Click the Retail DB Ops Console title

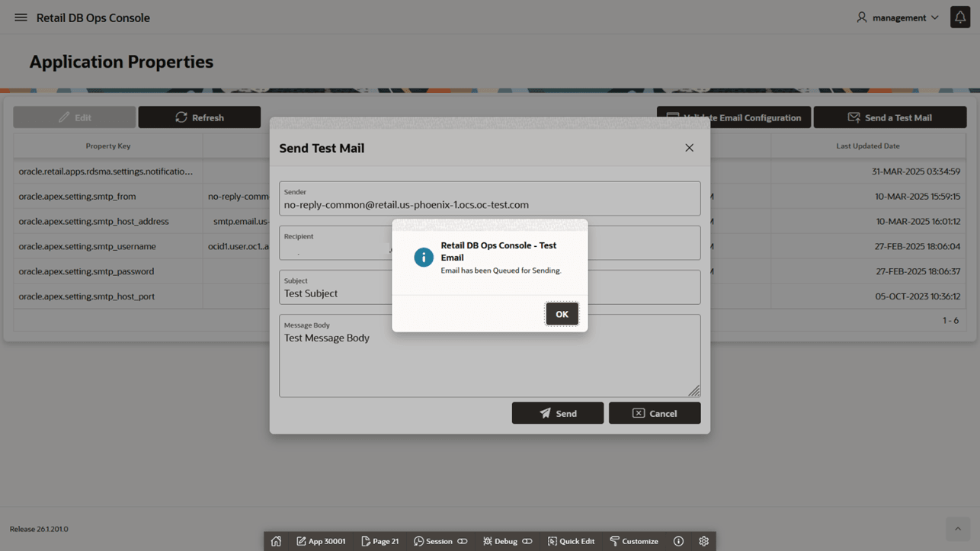[x=93, y=18]
